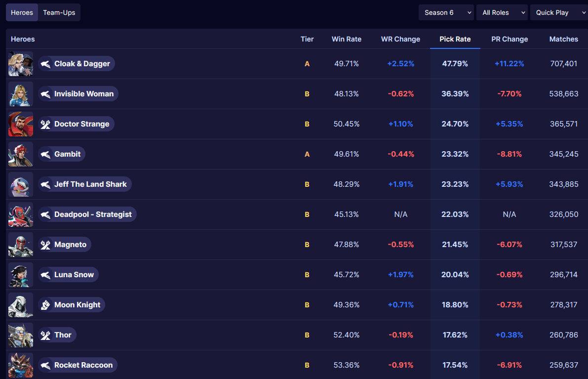Open the Gambit hero link
The width and height of the screenshot is (588, 379).
pyautogui.click(x=62, y=154)
